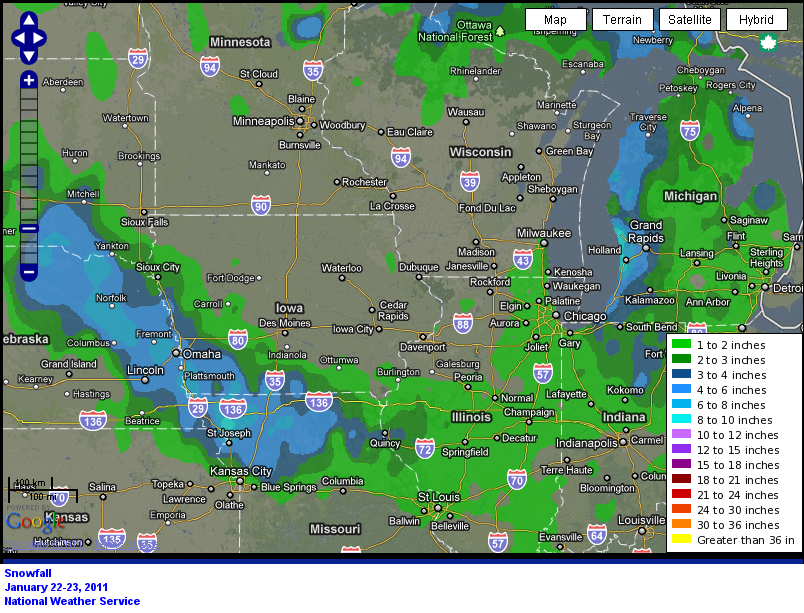The height and width of the screenshot is (613, 804).
Task: Click the Greater than 36 in color swatch
Action: [681, 539]
